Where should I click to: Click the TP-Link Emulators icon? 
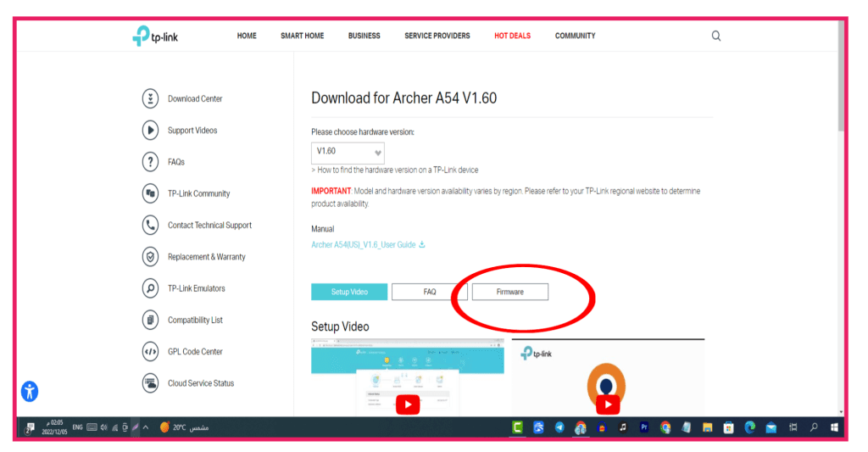pyautogui.click(x=150, y=288)
